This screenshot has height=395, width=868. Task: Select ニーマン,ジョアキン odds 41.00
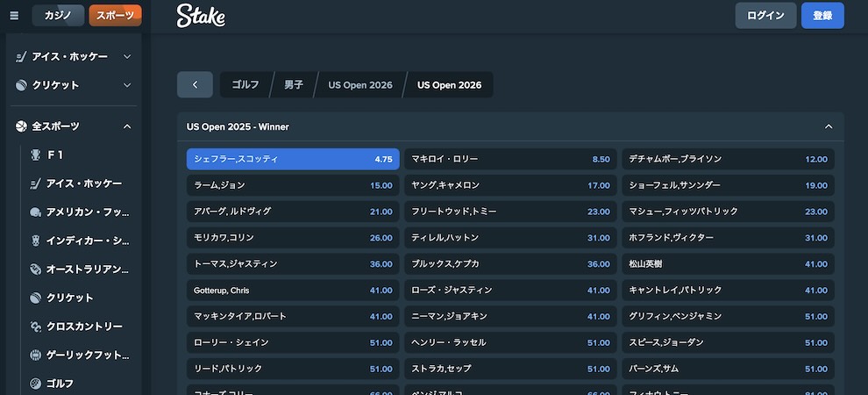coord(510,316)
